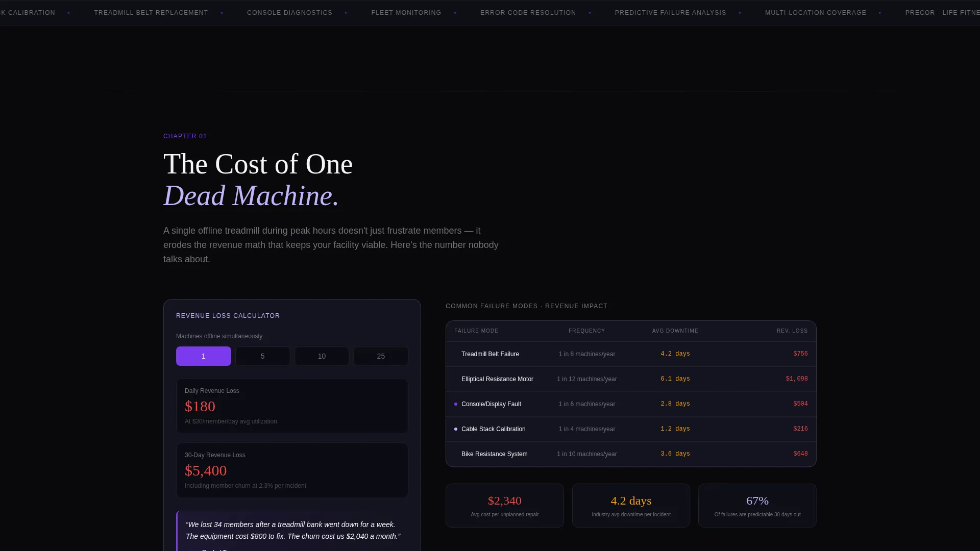The height and width of the screenshot is (551, 980).
Task: Click CONSOLE DIAGNOSTICS in the ticker
Action: tap(289, 13)
